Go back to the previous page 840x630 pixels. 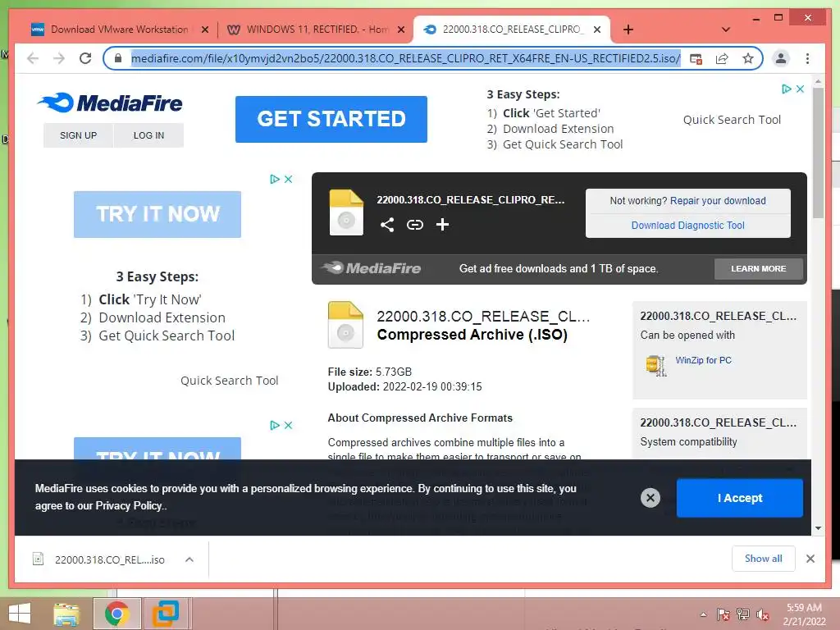click(x=33, y=58)
